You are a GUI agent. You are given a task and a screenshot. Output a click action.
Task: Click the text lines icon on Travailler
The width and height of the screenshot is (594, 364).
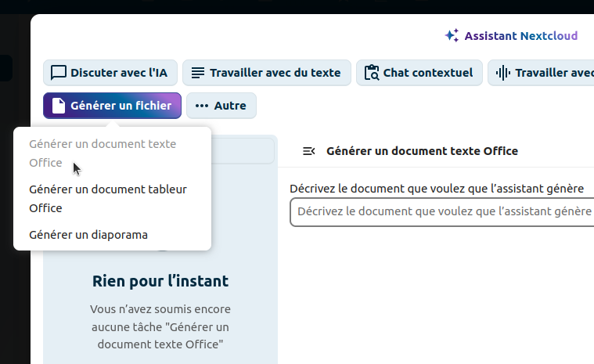click(x=198, y=73)
